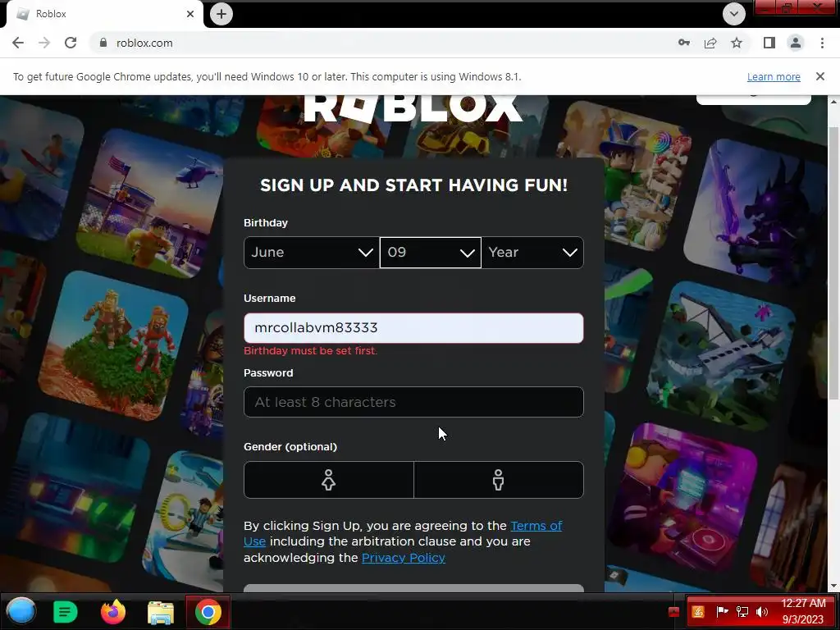
Task: Click the thumbnail with purple dragon
Action: click(x=756, y=211)
